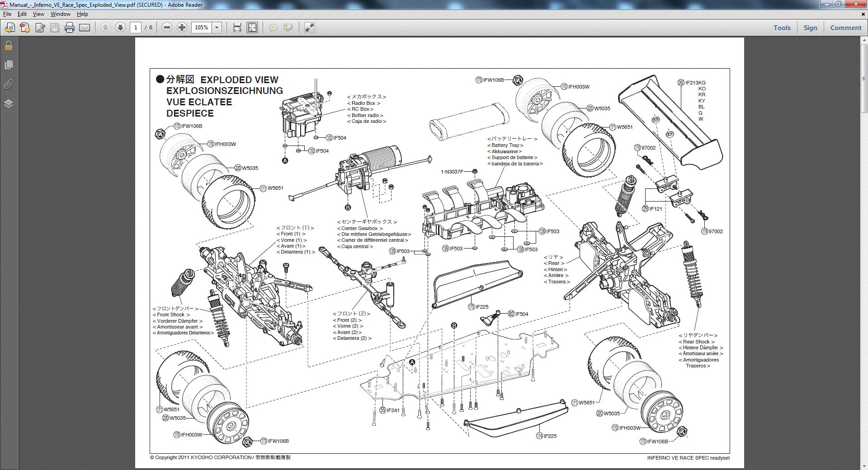Image resolution: width=868 pixels, height=470 pixels.
Task: Open the Window menu
Action: tap(60, 14)
